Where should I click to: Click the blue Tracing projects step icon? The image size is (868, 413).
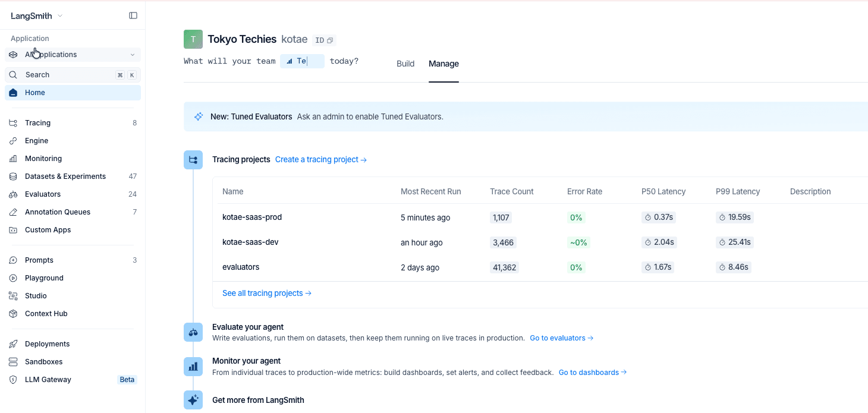coord(193,160)
